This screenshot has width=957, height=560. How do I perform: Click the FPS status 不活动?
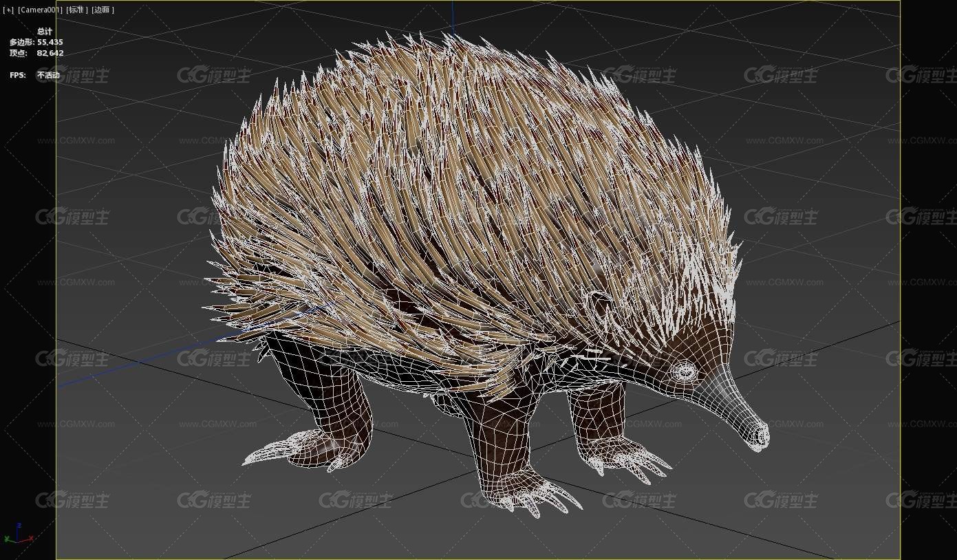click(x=48, y=75)
